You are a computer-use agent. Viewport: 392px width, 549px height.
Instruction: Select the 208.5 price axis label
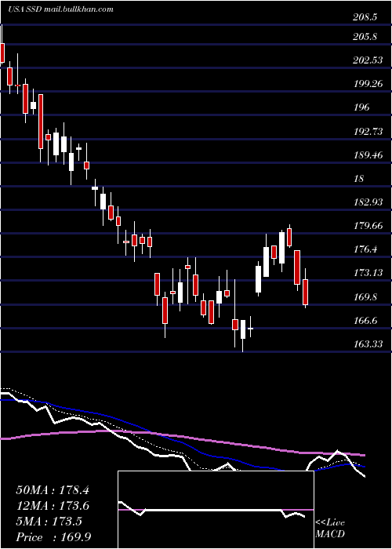pyautogui.click(x=365, y=17)
